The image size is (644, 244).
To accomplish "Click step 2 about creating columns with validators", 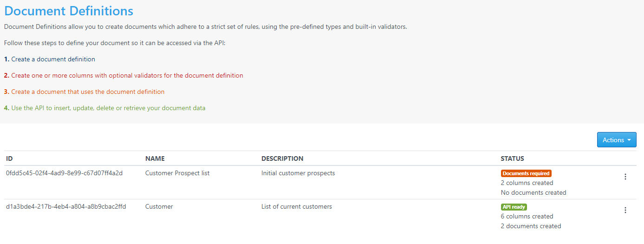I will pos(124,75).
